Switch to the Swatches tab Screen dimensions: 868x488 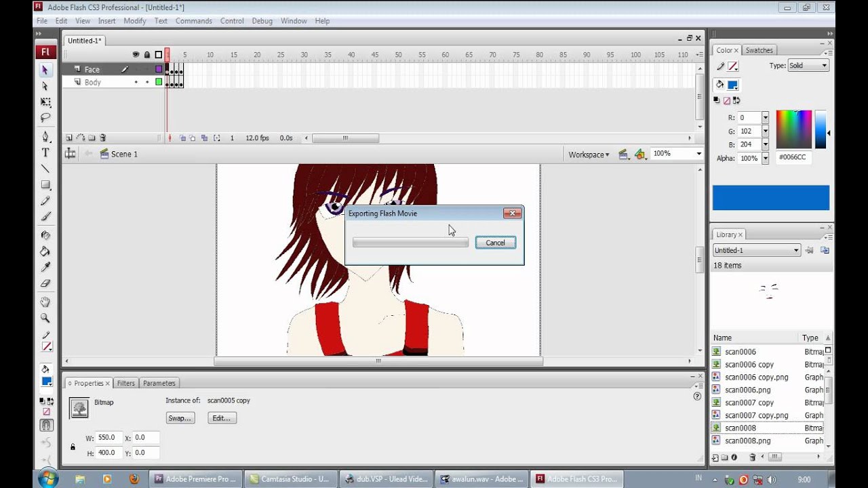[x=759, y=50]
